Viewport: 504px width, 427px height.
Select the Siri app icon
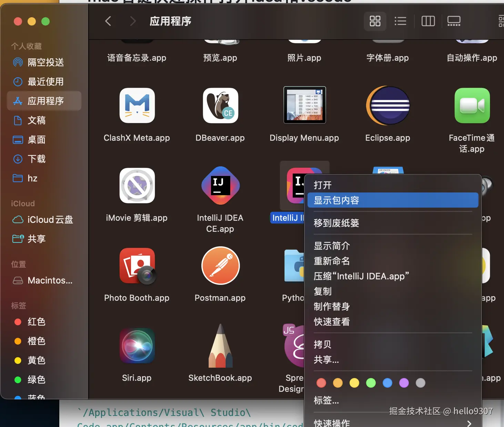coord(137,346)
